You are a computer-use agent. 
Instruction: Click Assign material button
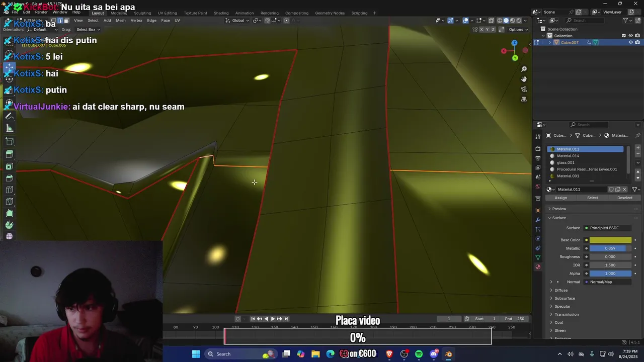[560, 198]
